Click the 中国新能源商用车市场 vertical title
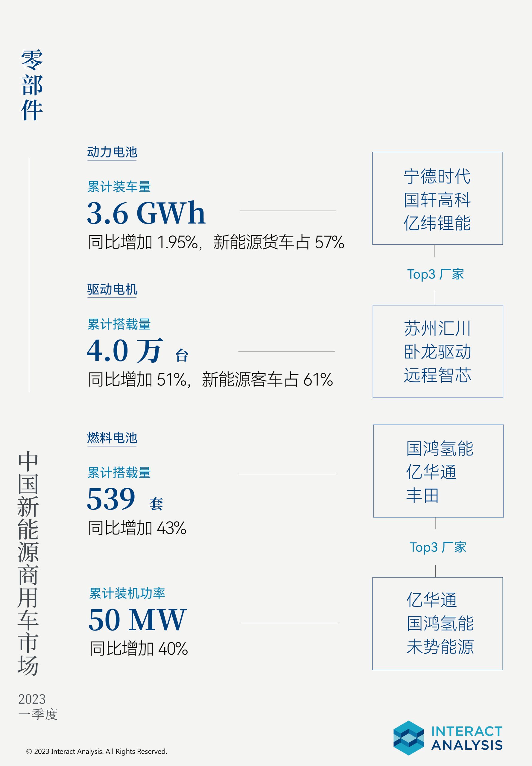The image size is (532, 766). [x=28, y=563]
